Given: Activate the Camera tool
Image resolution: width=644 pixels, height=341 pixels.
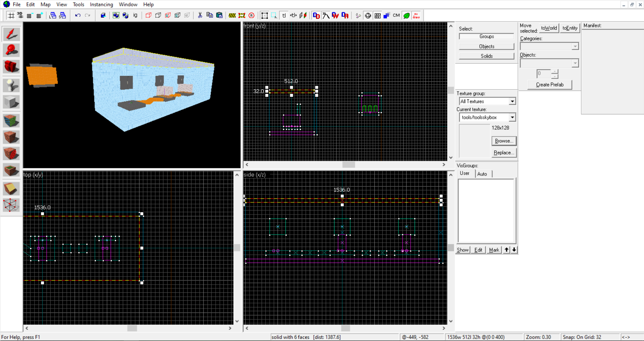Looking at the screenshot, I should coord(11,66).
